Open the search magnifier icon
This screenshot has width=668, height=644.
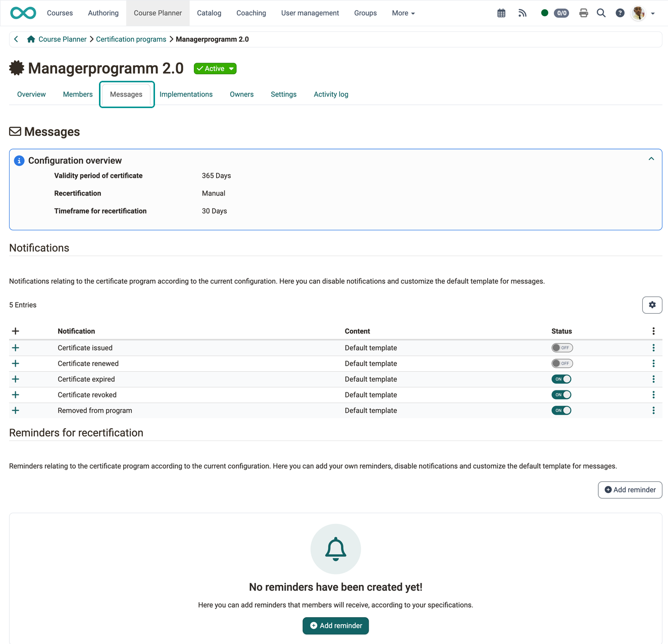601,13
